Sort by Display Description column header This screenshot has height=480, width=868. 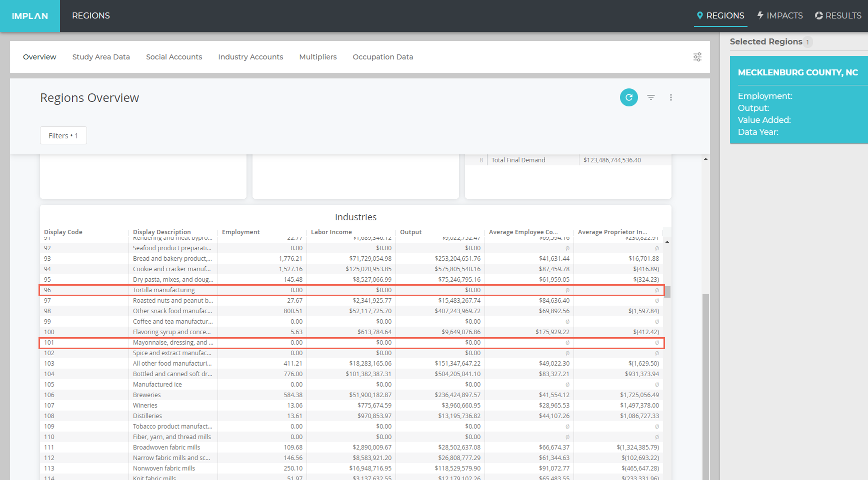tap(162, 232)
